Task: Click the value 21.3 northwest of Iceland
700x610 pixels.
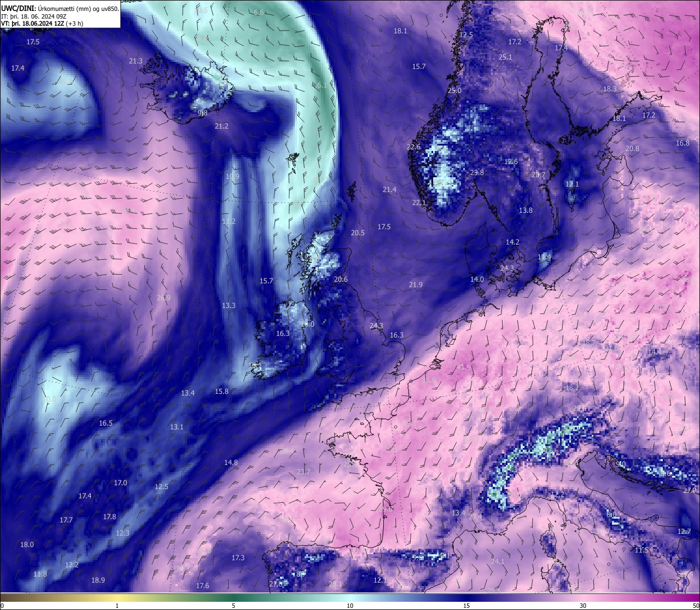Action: click(136, 61)
